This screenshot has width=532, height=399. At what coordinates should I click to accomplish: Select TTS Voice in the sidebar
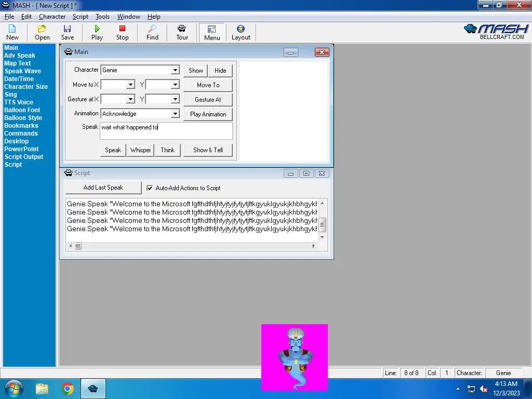(19, 102)
